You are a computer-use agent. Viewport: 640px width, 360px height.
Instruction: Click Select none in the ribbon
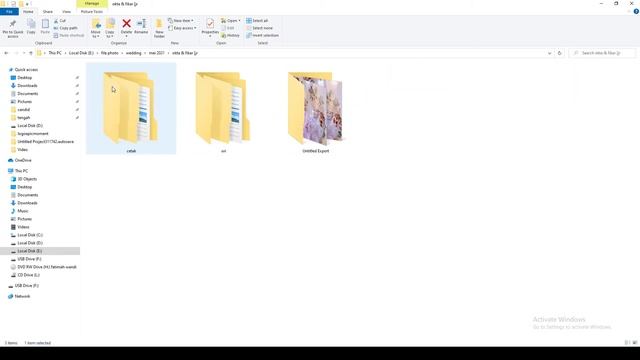(x=259, y=28)
